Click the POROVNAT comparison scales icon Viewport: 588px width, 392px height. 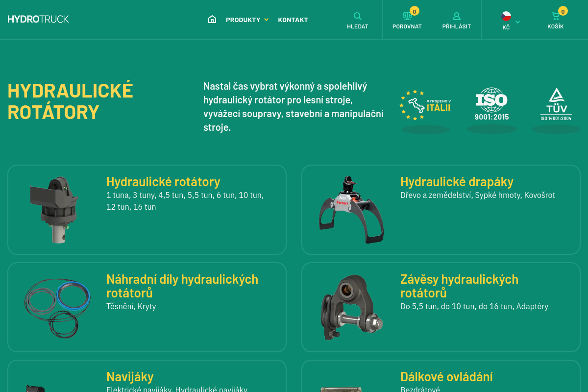pyautogui.click(x=407, y=16)
